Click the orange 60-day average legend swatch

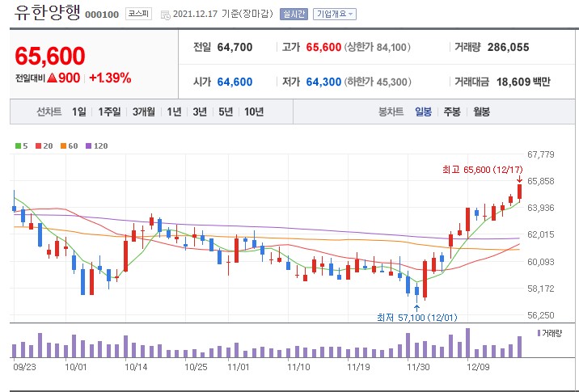pos(64,146)
